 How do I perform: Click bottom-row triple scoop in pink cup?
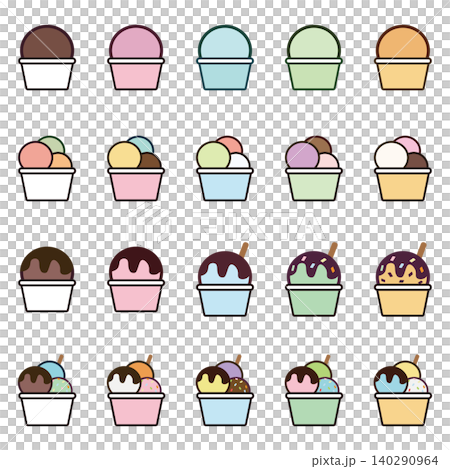pos(136,390)
